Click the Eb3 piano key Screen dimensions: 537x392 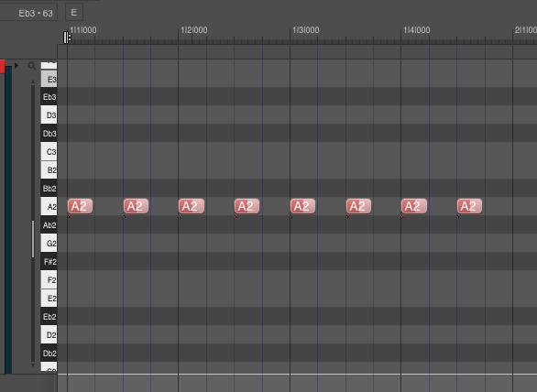49,97
